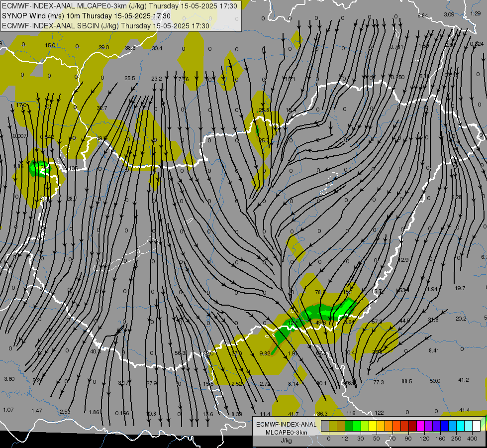The width and height of the screenshot is (487, 448).
Task: Click the map value 31.6
Action: click(x=433, y=320)
